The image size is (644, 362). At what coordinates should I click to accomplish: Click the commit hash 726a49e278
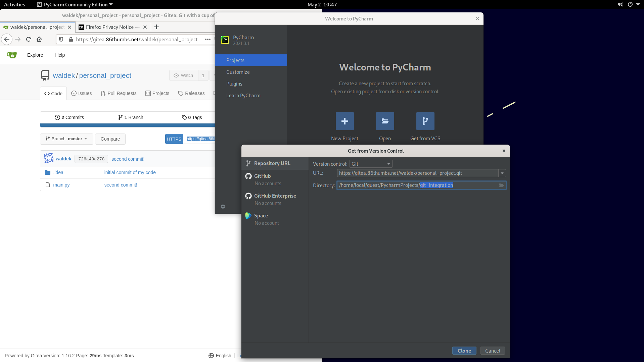pyautogui.click(x=91, y=159)
